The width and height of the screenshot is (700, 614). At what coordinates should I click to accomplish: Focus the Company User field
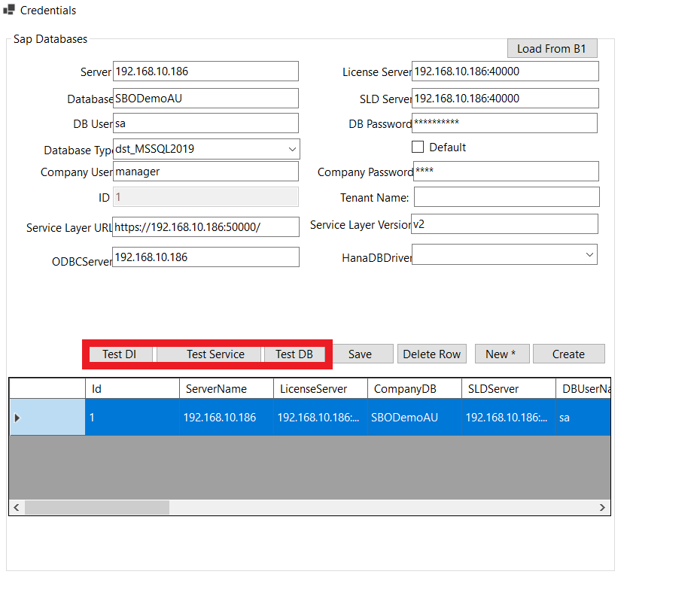pyautogui.click(x=205, y=172)
